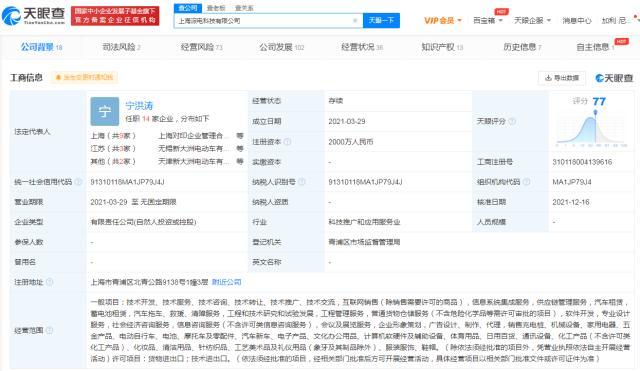
Task: Click the info icon beside 注册资本
Action: [287, 142]
